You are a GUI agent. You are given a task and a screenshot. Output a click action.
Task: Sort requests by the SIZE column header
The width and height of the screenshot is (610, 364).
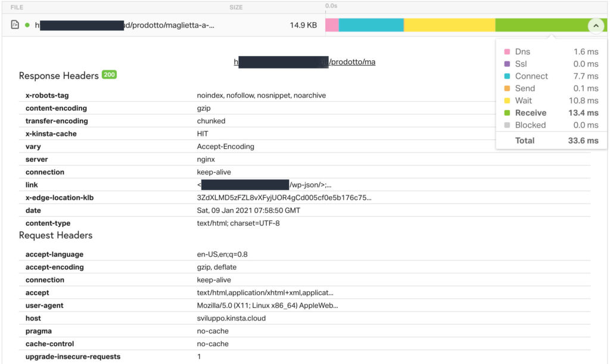point(236,7)
